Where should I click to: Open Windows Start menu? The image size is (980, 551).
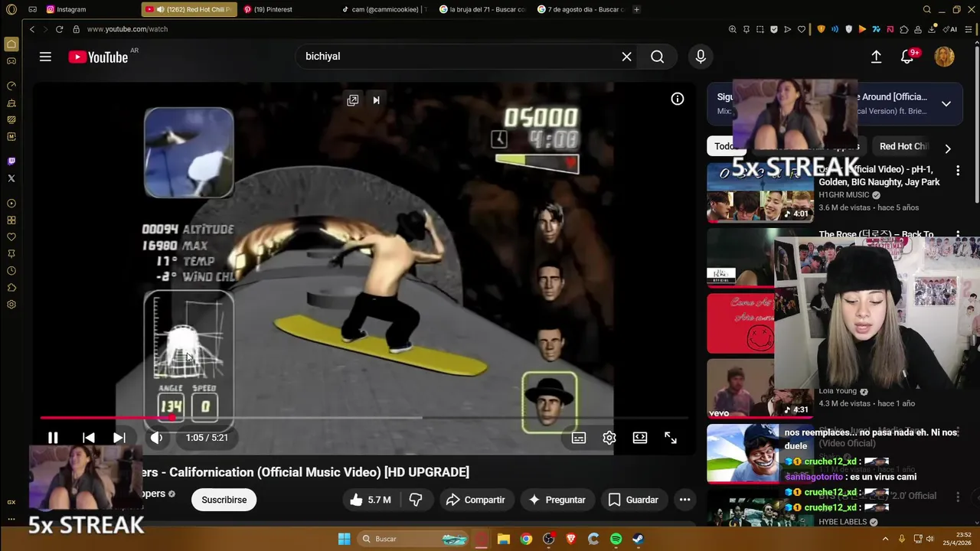tap(344, 539)
